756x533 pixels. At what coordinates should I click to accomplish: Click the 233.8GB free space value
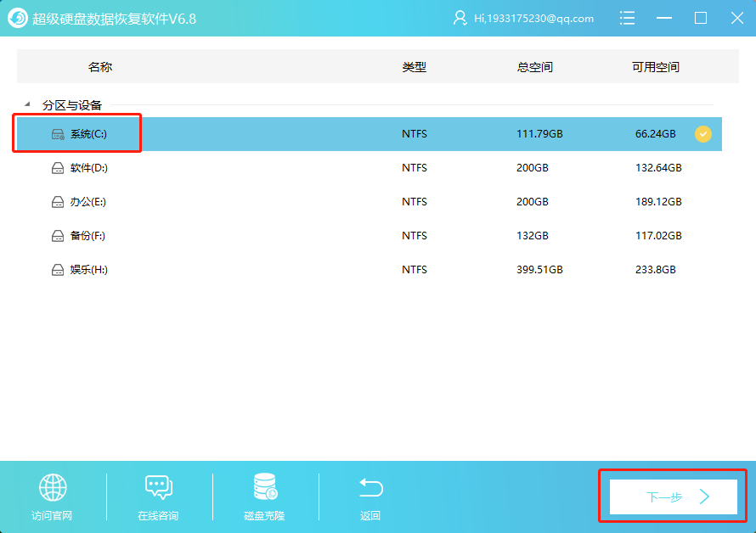pyautogui.click(x=655, y=269)
